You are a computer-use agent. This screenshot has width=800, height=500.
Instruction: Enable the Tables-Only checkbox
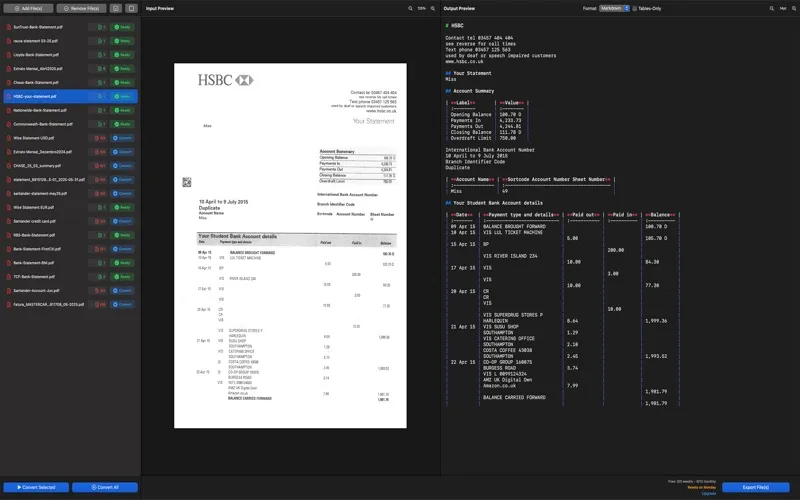[x=635, y=9]
